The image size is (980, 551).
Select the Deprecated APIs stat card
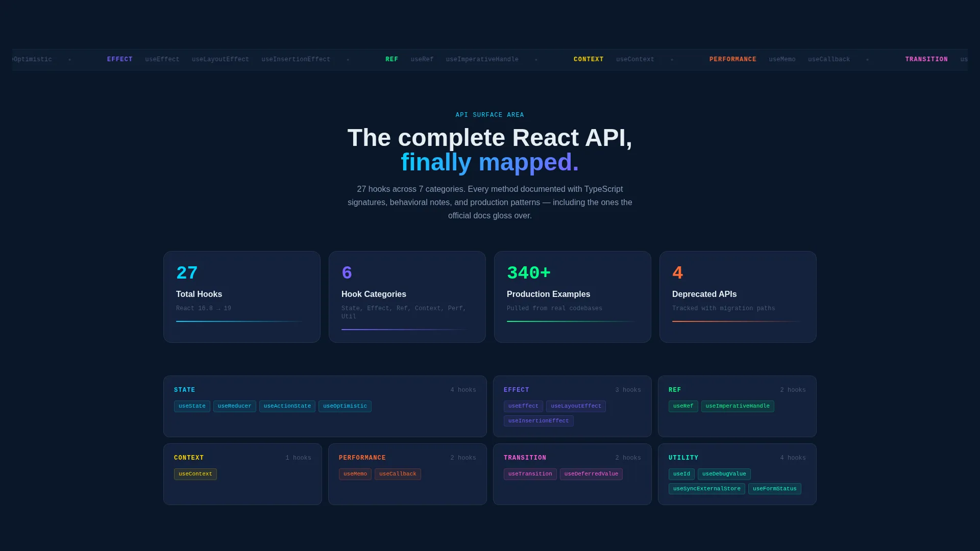click(x=738, y=297)
